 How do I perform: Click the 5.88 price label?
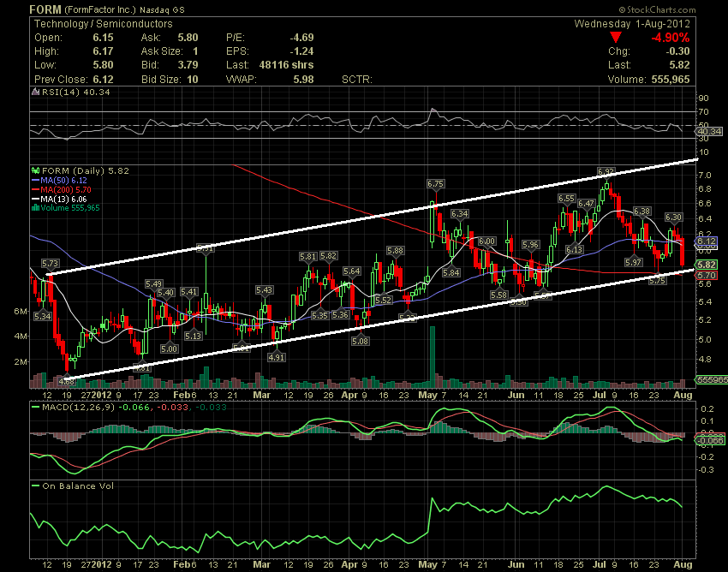395,250
